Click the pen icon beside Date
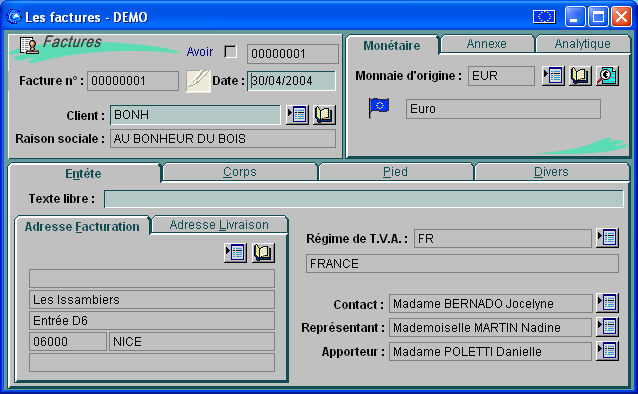Screen dimensions: 638x394 click(x=198, y=81)
